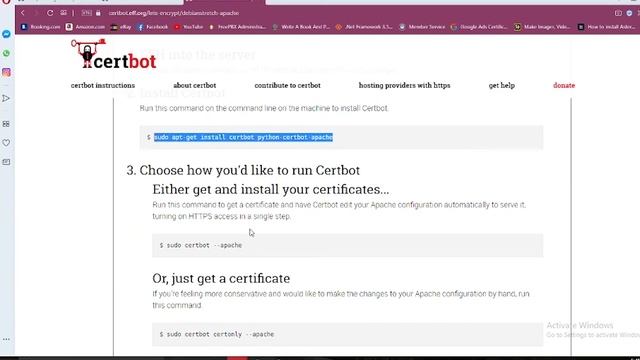Open the certbot instructions menu item

click(103, 85)
